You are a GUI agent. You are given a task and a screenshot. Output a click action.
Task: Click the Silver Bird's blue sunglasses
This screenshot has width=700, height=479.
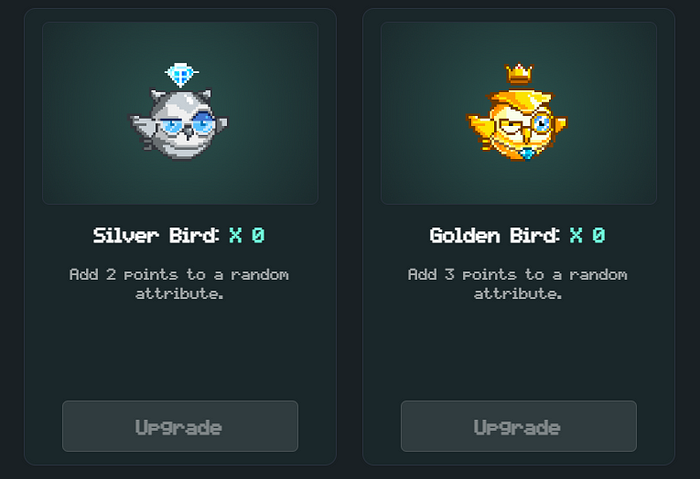[x=188, y=125]
